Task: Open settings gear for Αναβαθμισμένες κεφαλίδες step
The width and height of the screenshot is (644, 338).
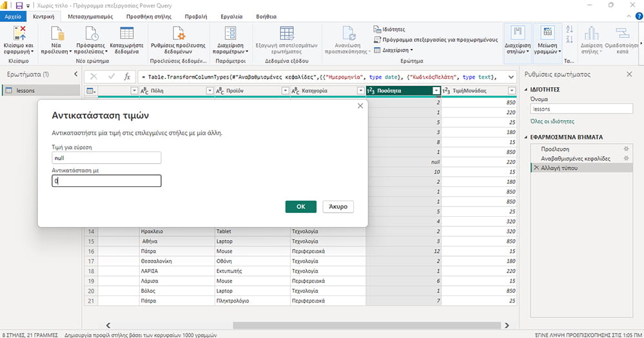Action: click(x=626, y=158)
